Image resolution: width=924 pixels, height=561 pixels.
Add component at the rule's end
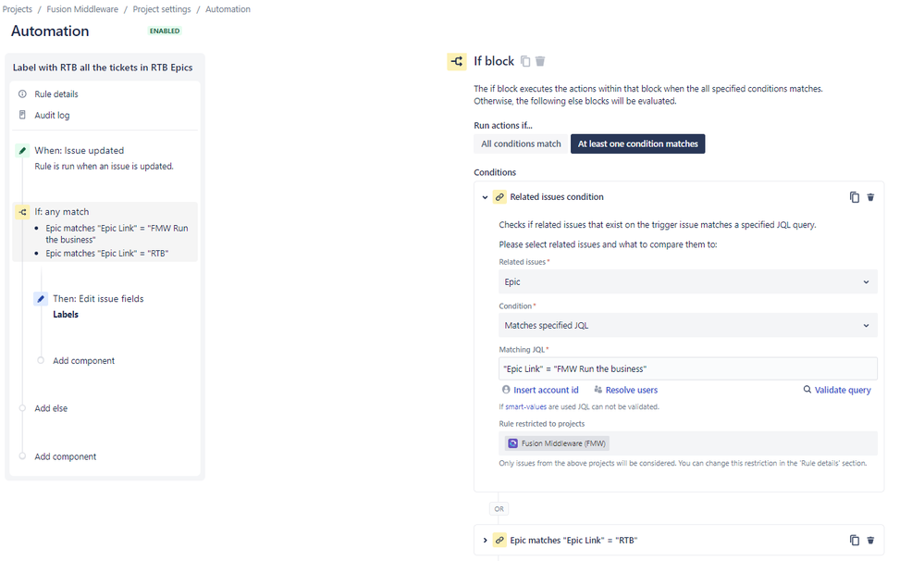[65, 456]
